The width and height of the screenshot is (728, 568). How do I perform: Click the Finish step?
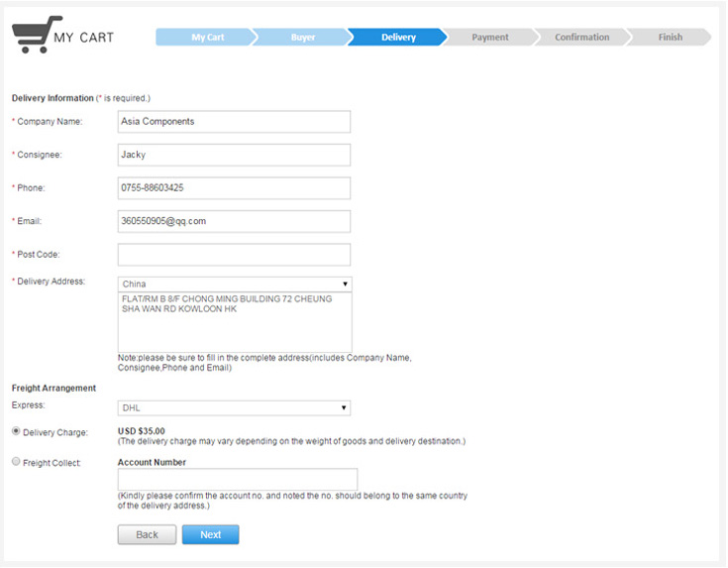[671, 38]
